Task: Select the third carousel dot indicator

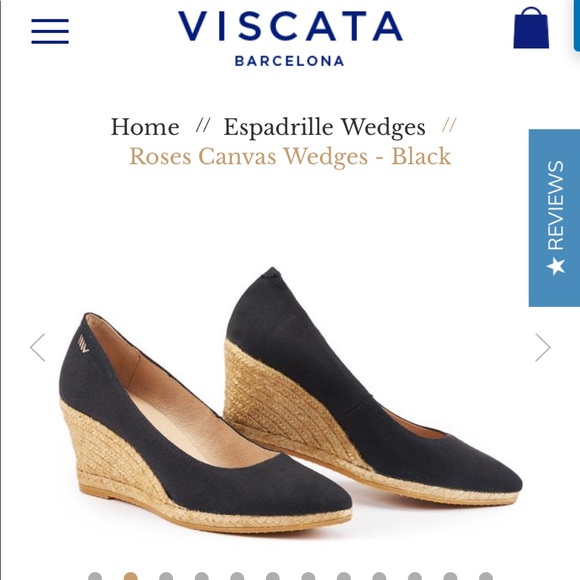Action: pyautogui.click(x=166, y=576)
